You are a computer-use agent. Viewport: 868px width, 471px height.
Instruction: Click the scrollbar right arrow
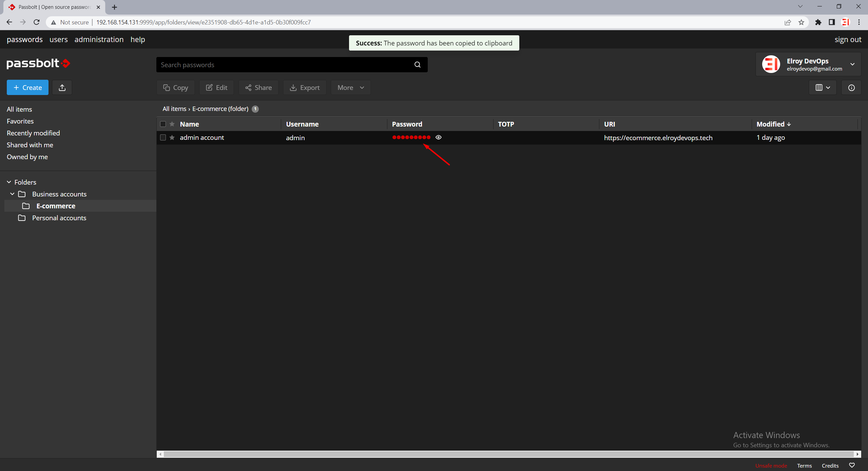[857, 454]
